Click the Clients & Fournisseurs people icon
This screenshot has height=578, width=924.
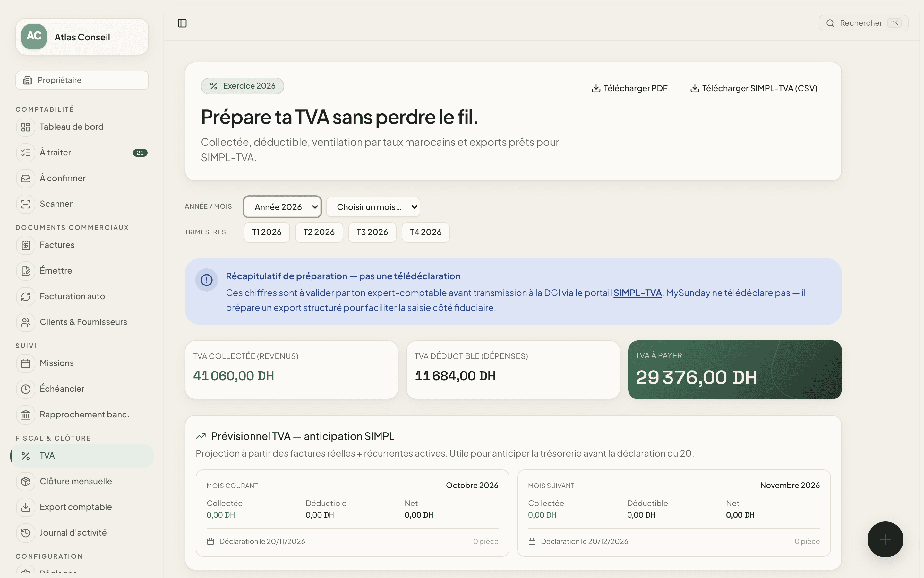[26, 322]
